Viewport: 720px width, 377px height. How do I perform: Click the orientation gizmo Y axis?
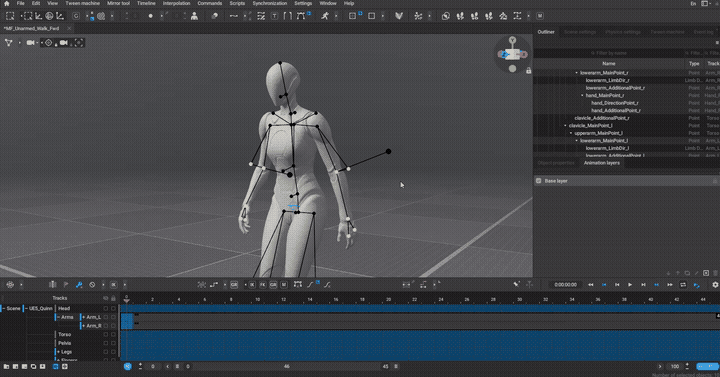pyautogui.click(x=512, y=40)
